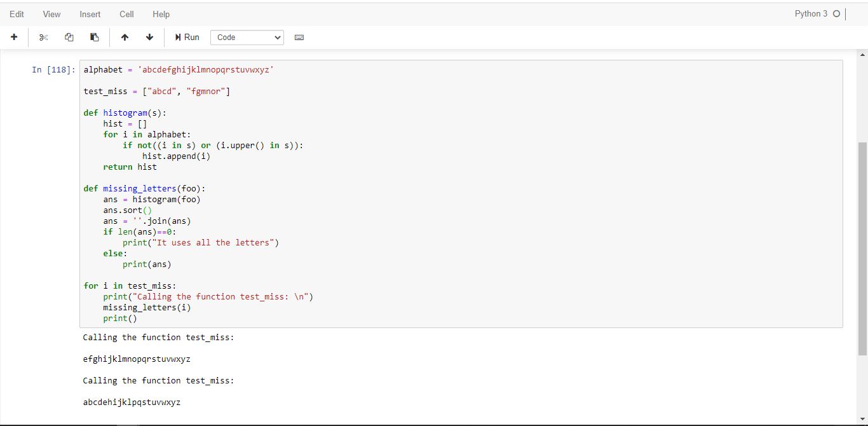868x426 pixels.
Task: Open the Cell menu
Action: pos(126,14)
